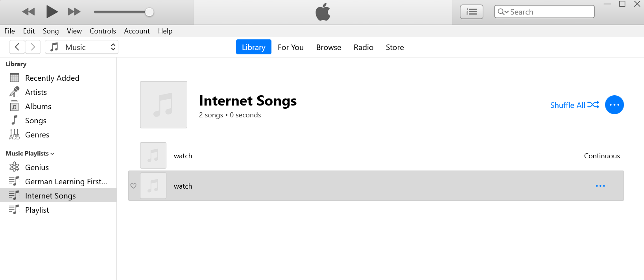Open the Recently Added library view
This screenshot has width=644, height=280.
click(52, 78)
